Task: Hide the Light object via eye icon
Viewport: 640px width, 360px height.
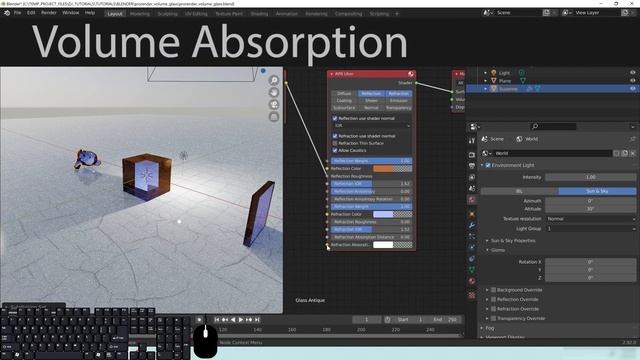Action: pyautogui.click(x=633, y=73)
